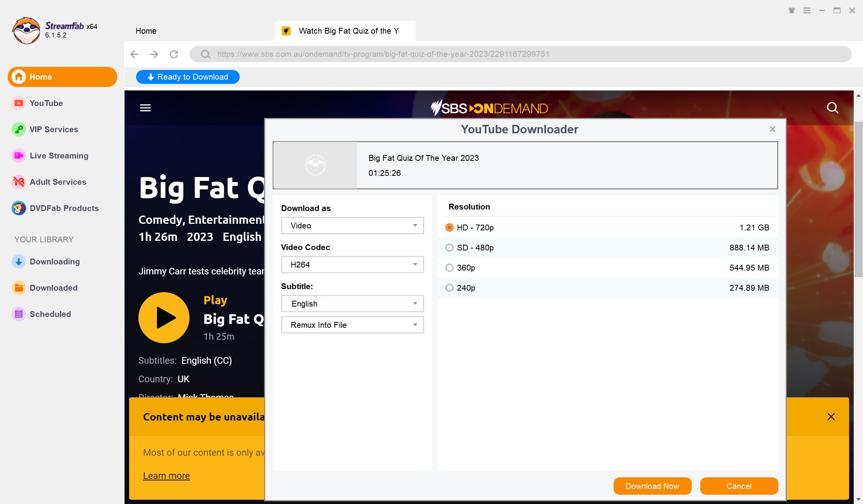Go forward in the browser

pos(154,54)
